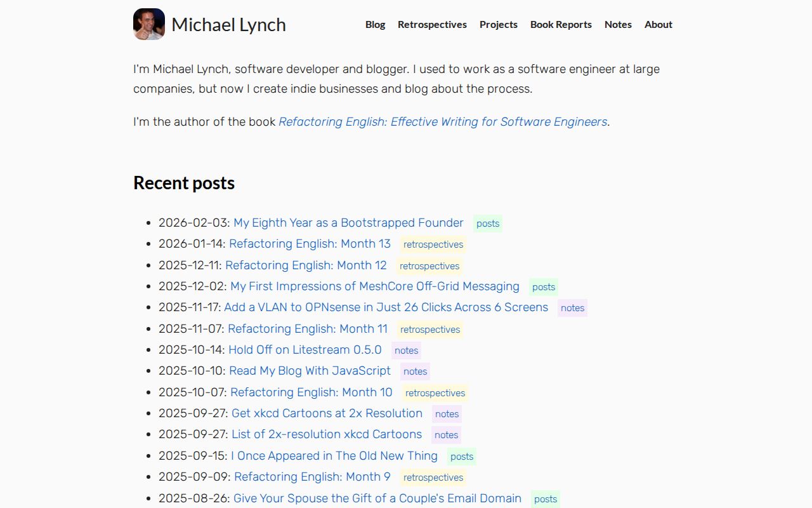
Task: Open the Projects menu item
Action: click(x=498, y=24)
